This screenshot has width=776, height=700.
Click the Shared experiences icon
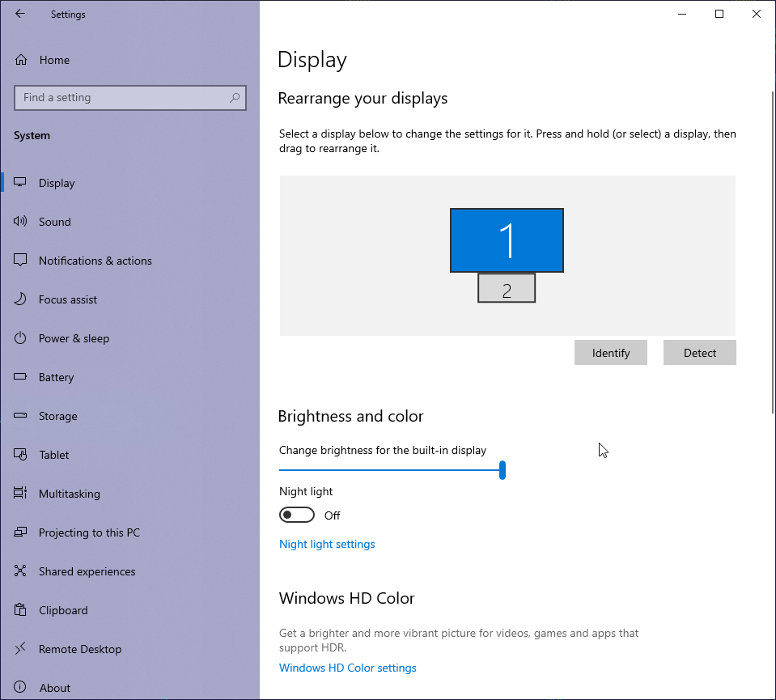pyautogui.click(x=19, y=571)
